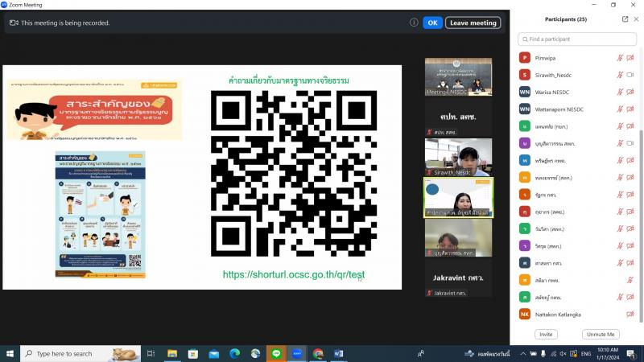Click OK on the recording notice
Image resolution: width=644 pixels, height=362 pixels.
432,23
